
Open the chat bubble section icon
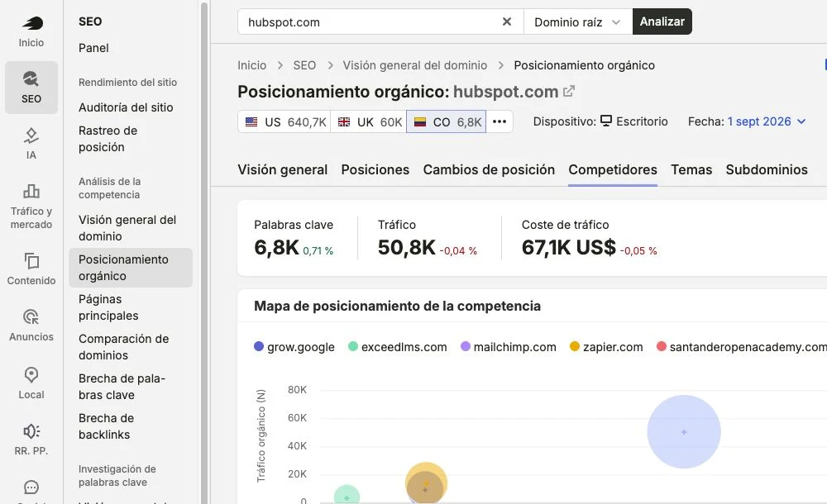31,487
